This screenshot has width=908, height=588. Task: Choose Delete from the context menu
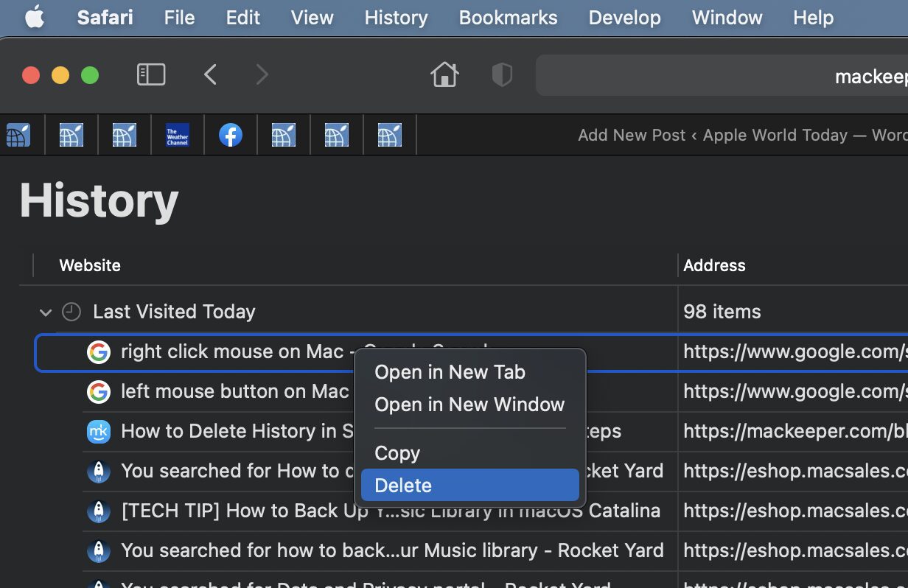(x=403, y=486)
